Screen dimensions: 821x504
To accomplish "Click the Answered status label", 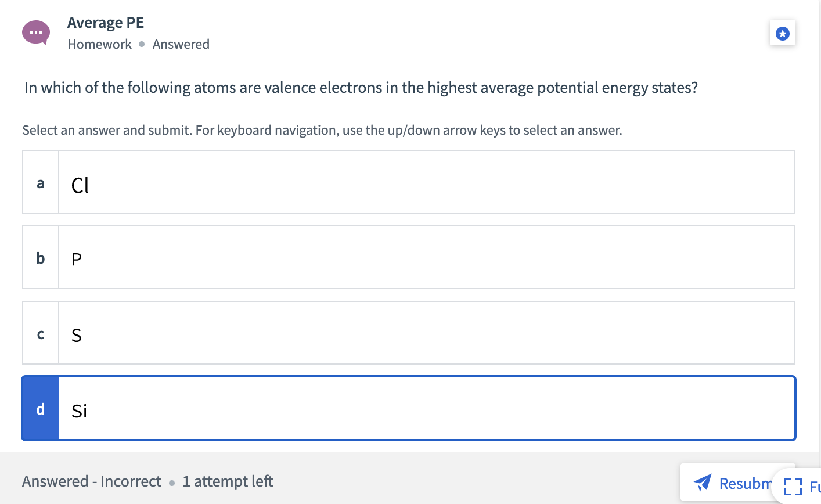I will coord(181,44).
